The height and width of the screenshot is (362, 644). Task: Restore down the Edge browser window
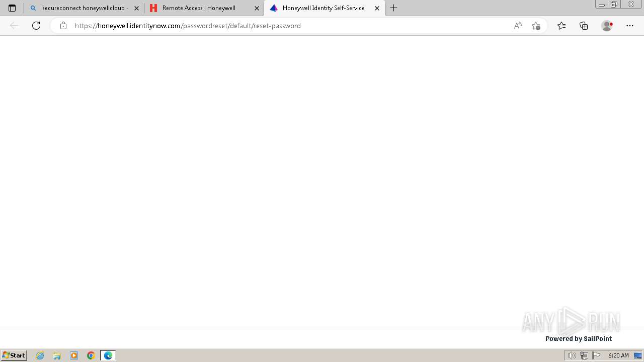[614, 5]
